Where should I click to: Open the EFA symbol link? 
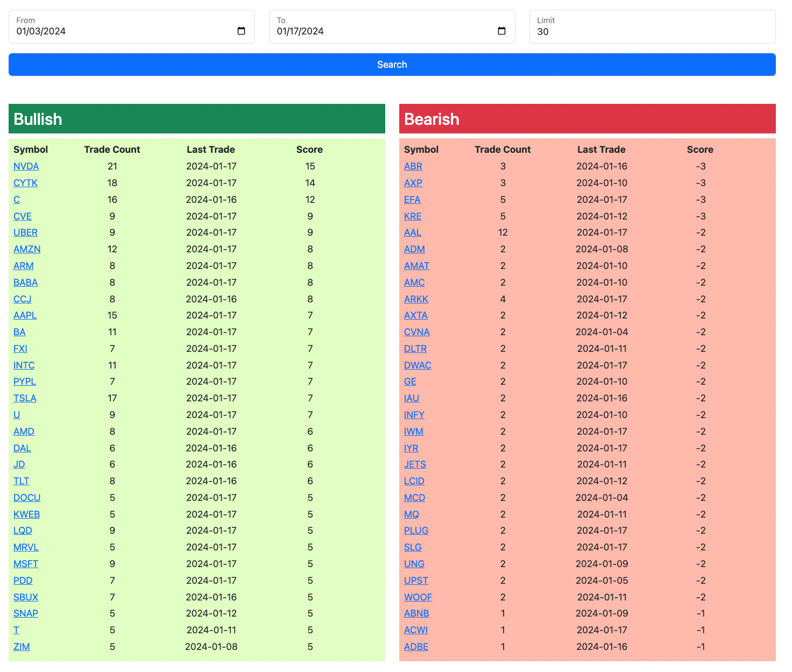[x=412, y=200]
